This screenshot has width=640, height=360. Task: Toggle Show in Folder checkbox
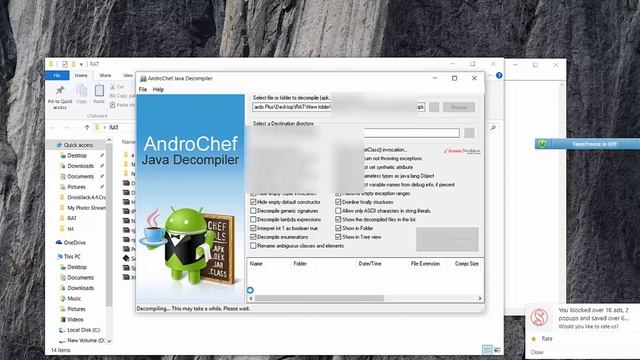[338, 229]
